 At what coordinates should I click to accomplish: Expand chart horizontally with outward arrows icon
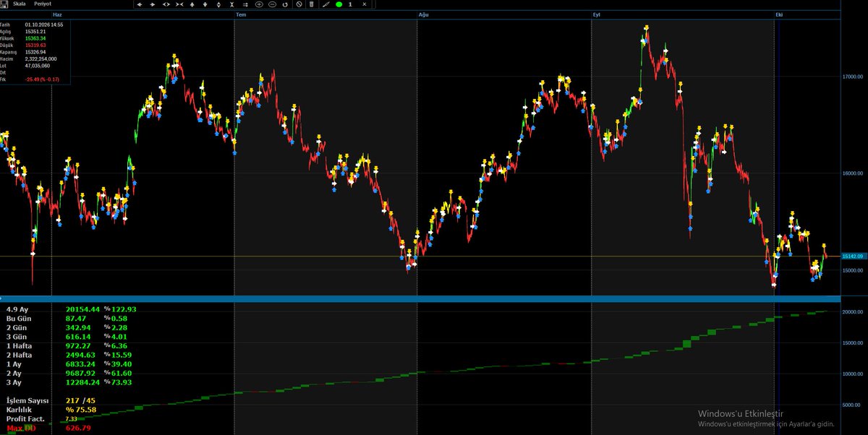coord(166,4)
